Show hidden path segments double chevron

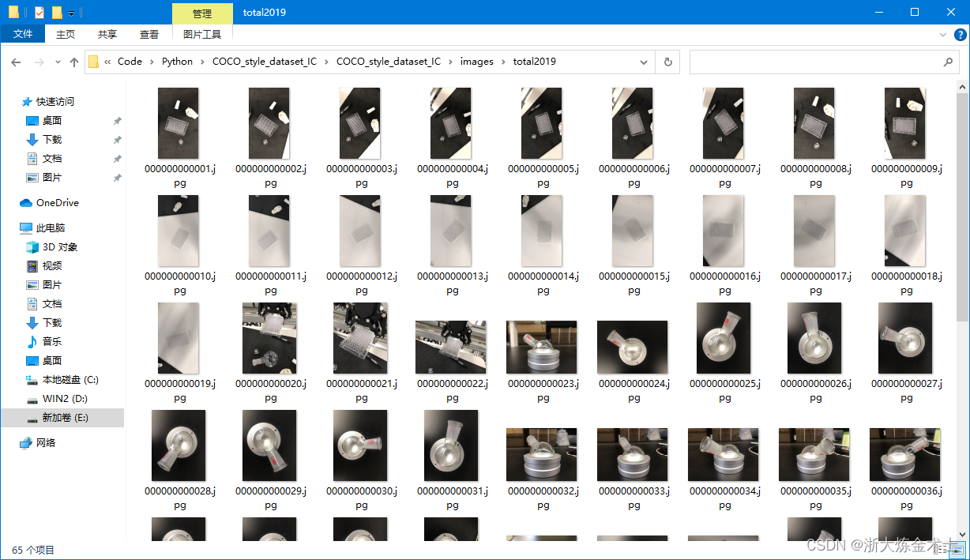(x=107, y=62)
